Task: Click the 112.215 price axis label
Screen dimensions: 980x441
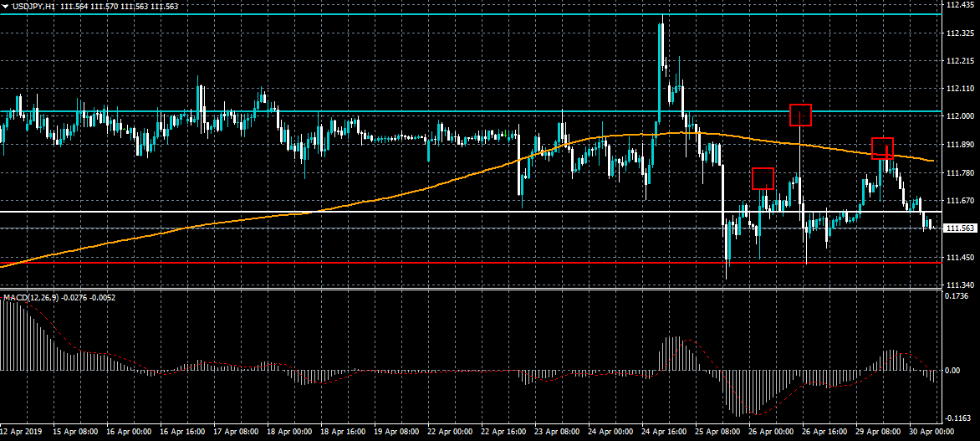Action: click(962, 61)
